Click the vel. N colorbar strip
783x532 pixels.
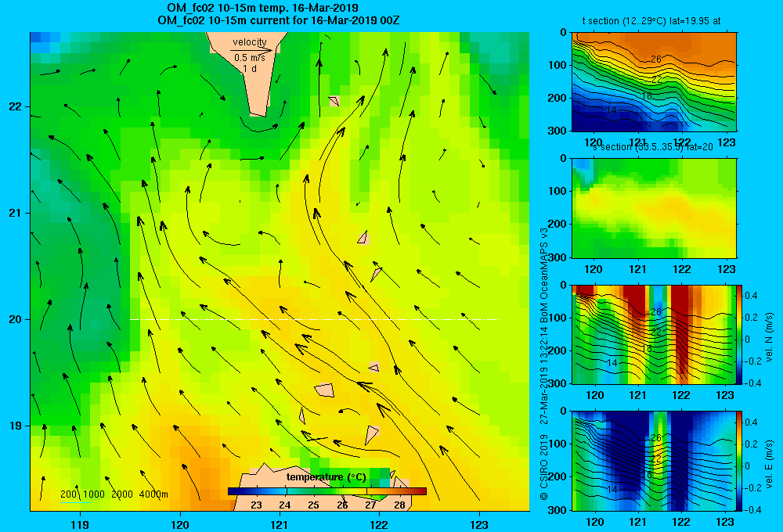pos(740,334)
